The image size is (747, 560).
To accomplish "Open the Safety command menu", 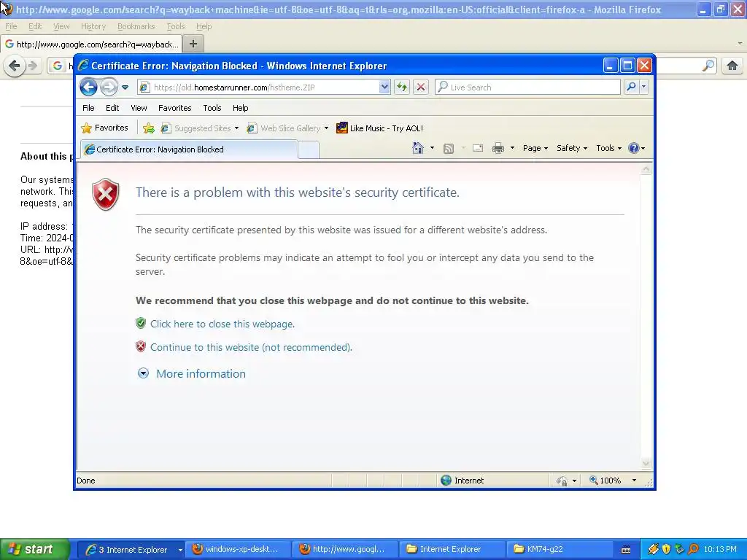I will point(572,148).
